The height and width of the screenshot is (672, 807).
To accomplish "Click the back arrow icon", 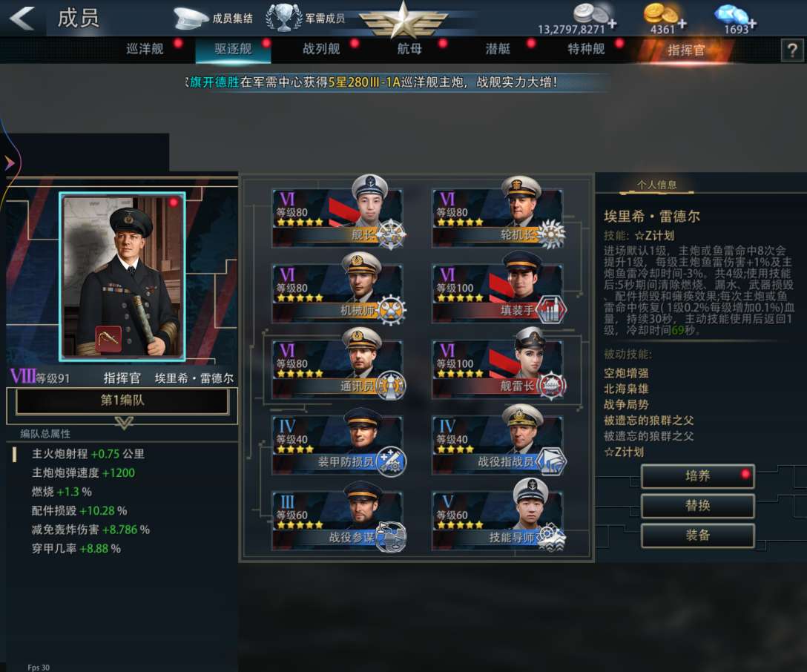I will pos(22,18).
